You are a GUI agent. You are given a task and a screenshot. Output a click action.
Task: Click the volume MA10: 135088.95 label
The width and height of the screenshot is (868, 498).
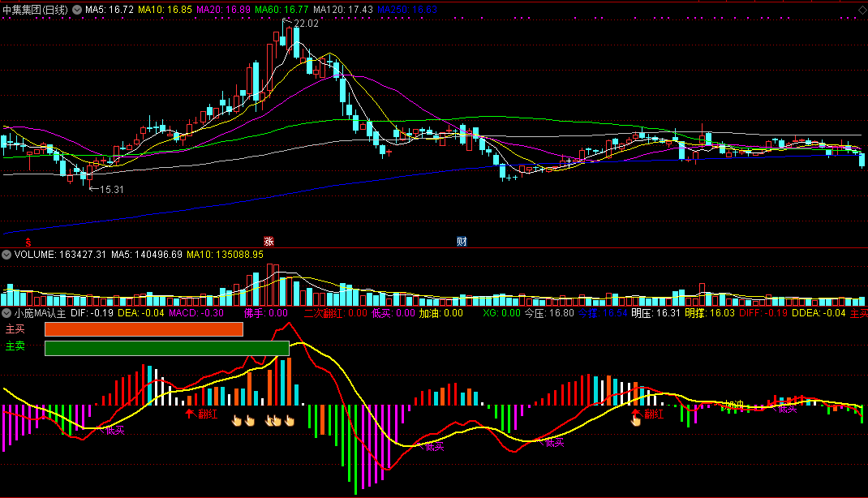pos(225,255)
